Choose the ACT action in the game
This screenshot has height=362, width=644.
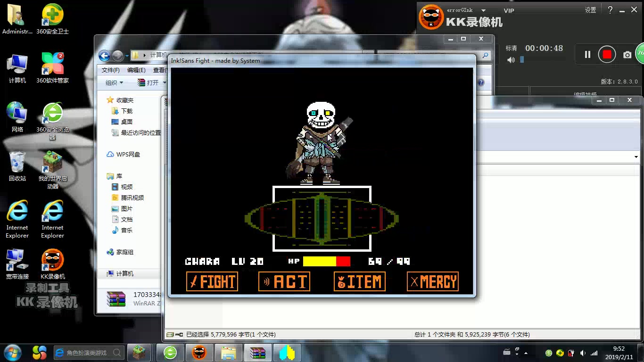point(284,282)
